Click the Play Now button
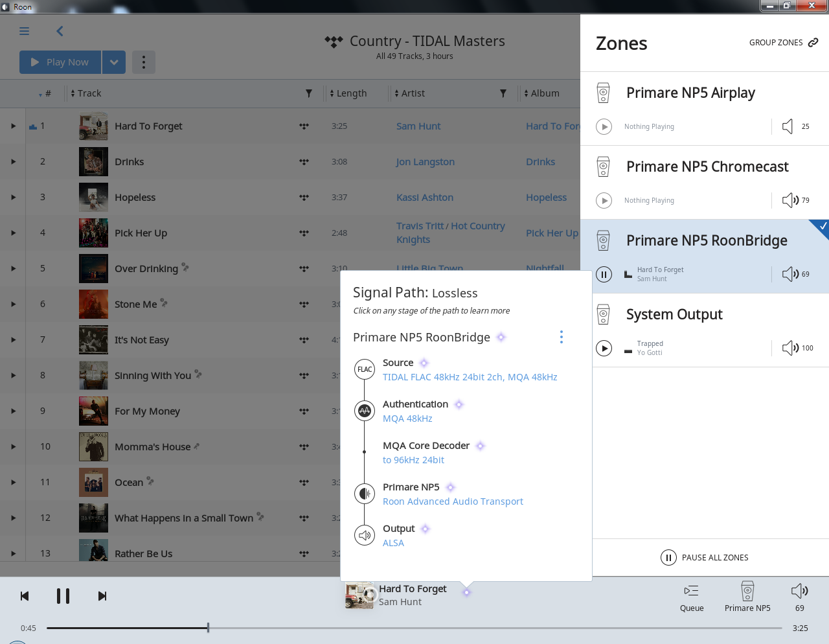The width and height of the screenshot is (829, 644). [x=60, y=62]
